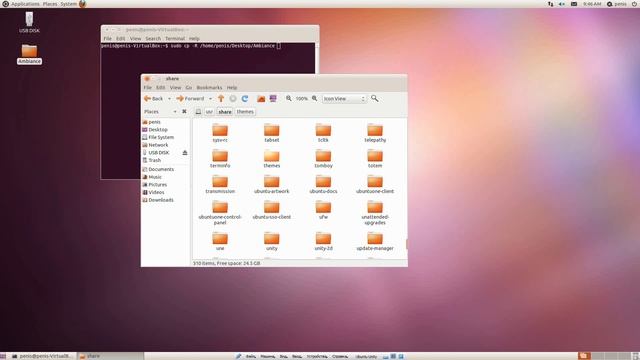Open the Terminal menu in terminal window
This screenshot has height=360, width=640.
(175, 39)
